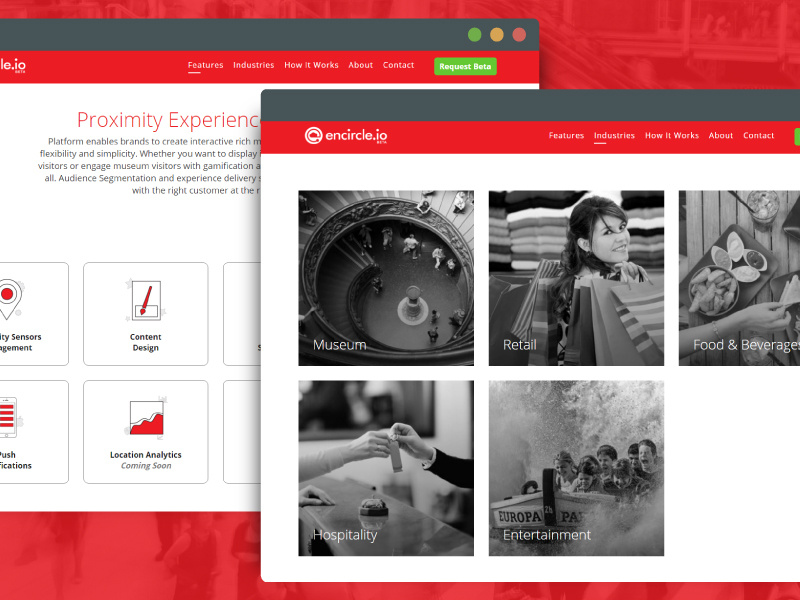
Task: Click the yellow window button on back window
Action: [497, 35]
